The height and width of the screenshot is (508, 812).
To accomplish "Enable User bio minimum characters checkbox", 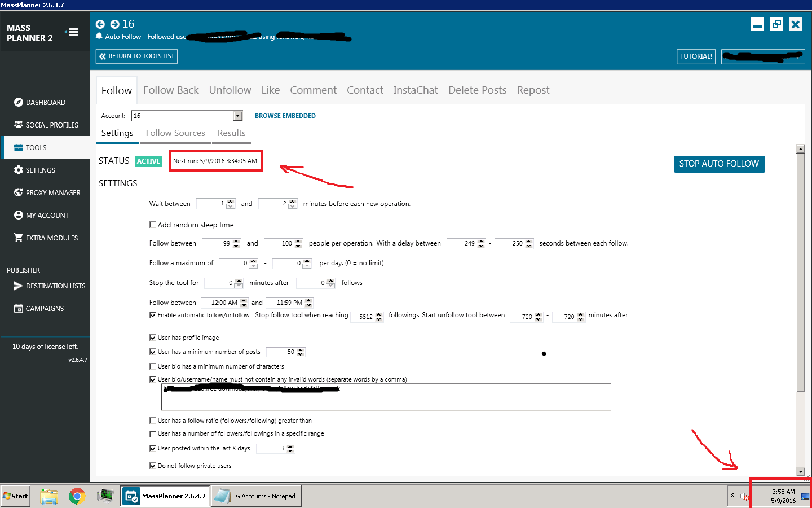I will [x=153, y=366].
